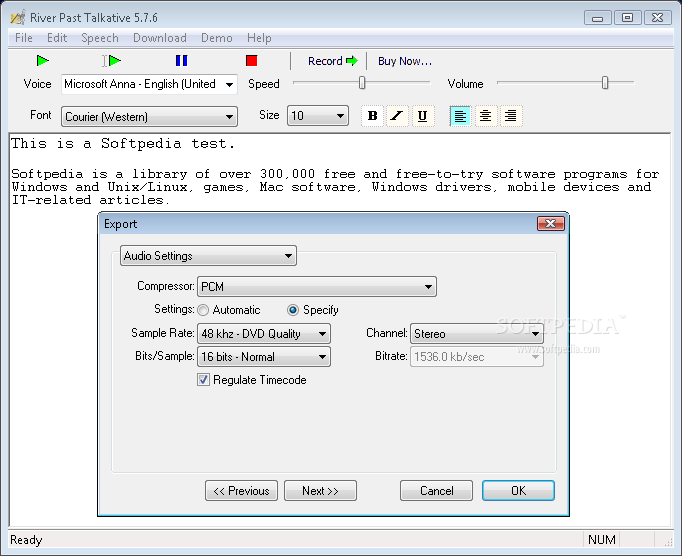Cancel the Export dialog
Viewport: 682px width, 556px height.
436,491
